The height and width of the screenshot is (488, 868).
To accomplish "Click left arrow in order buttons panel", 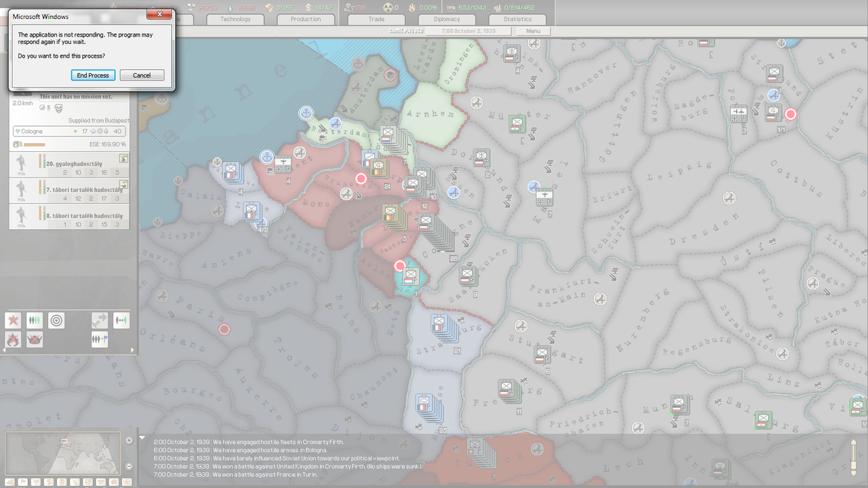I will coord(5,350).
